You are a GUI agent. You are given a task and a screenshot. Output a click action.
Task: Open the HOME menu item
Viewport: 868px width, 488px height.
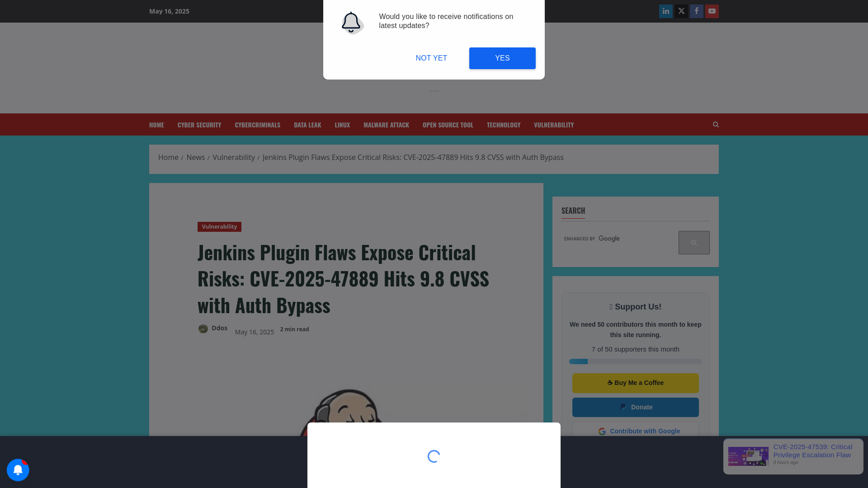click(156, 125)
